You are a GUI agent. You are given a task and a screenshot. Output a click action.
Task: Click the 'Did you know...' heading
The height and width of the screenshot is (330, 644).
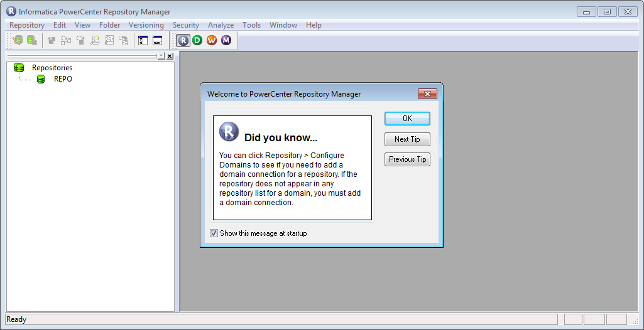tap(281, 138)
